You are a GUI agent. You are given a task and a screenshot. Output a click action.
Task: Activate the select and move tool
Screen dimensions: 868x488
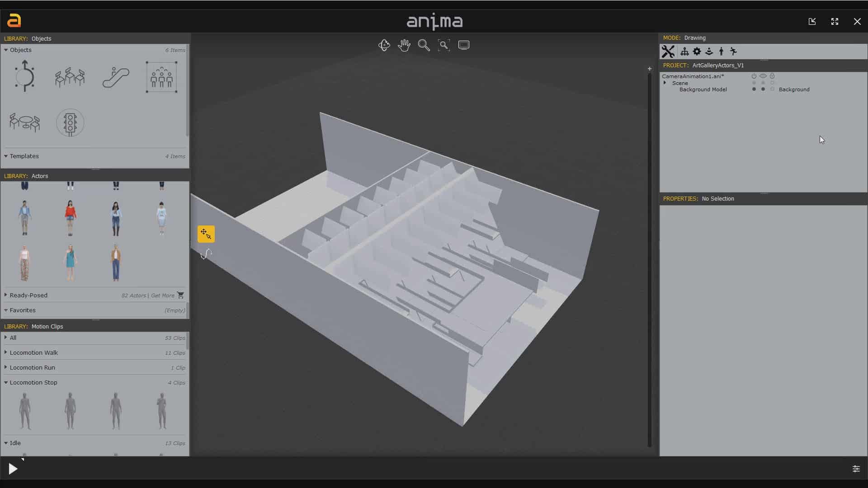click(206, 234)
